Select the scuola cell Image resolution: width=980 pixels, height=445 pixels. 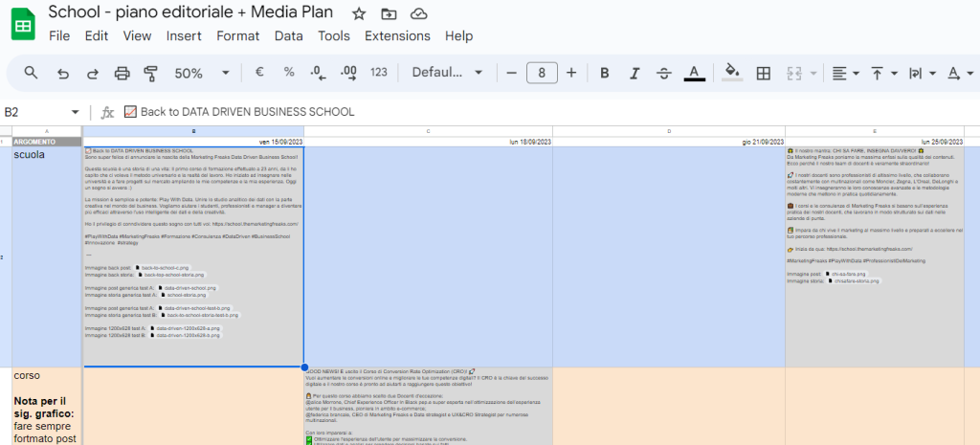47,256
